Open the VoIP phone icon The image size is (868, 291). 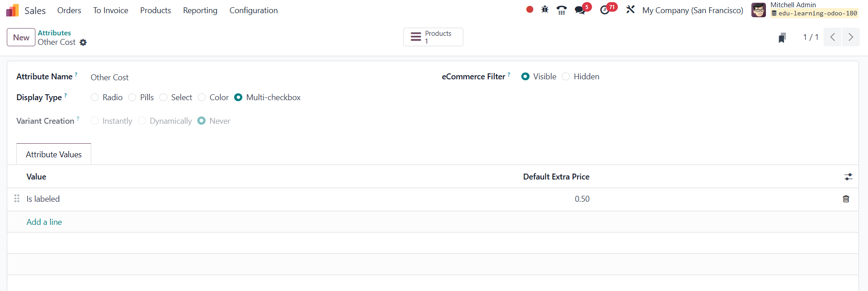click(561, 10)
